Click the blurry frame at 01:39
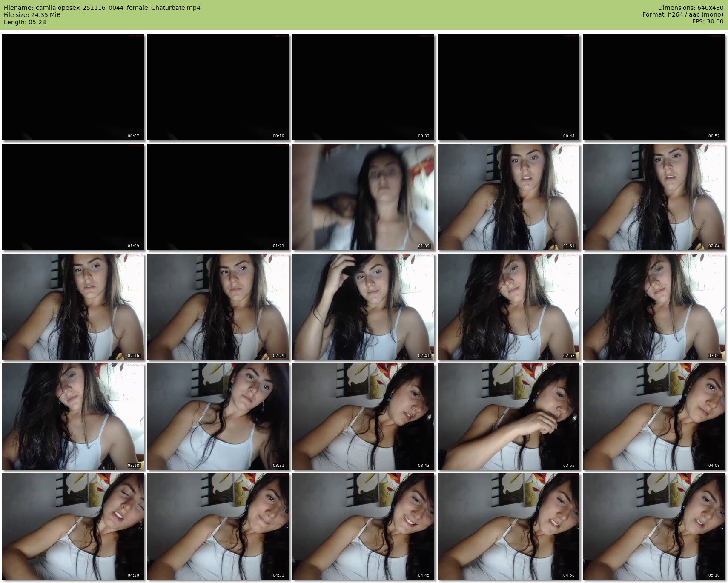Screen dimensions: 728x583 (363, 197)
